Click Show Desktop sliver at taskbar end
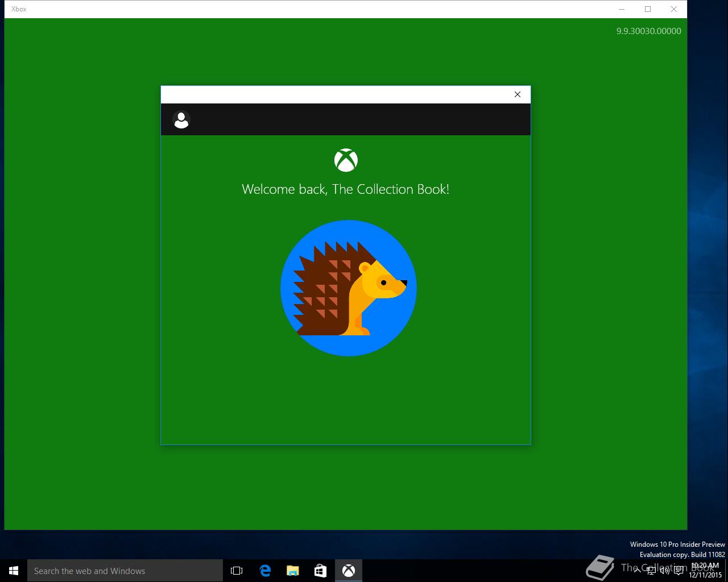This screenshot has width=728, height=582. coord(726,571)
